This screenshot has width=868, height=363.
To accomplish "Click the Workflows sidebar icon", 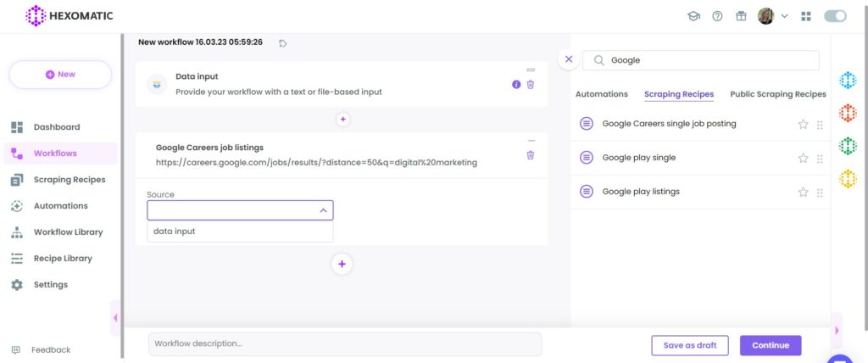I will pos(17,154).
